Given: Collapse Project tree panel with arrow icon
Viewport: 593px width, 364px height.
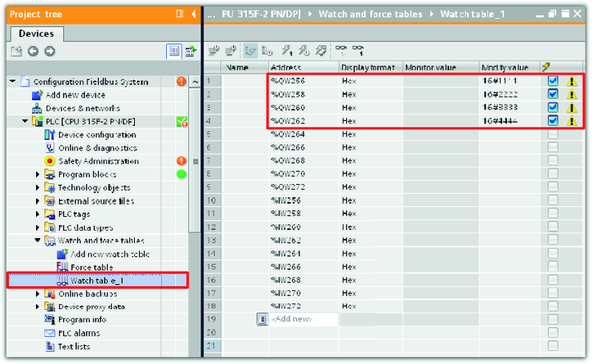Looking at the screenshot, I should pos(194,14).
